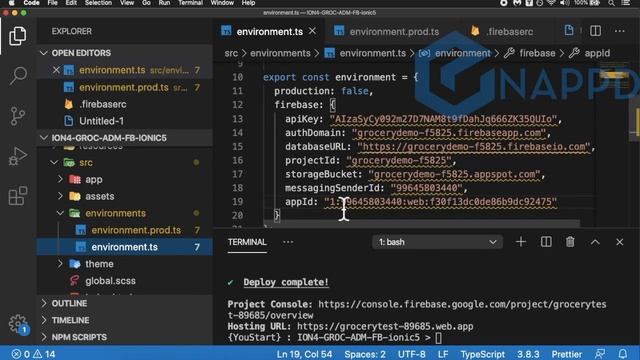This screenshot has width=640, height=360.
Task: Split the terminal pane
Action: pos(546,242)
